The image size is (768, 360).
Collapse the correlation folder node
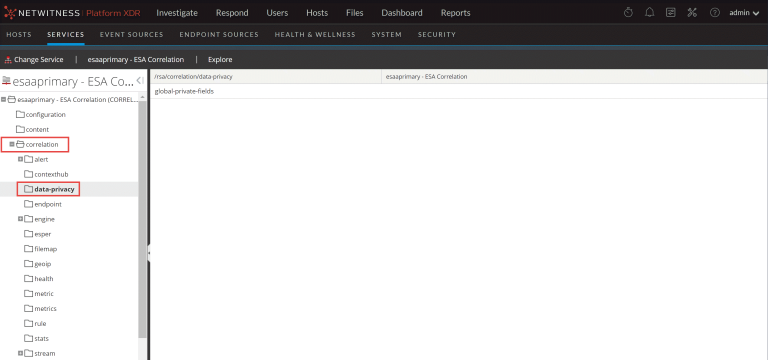12,144
